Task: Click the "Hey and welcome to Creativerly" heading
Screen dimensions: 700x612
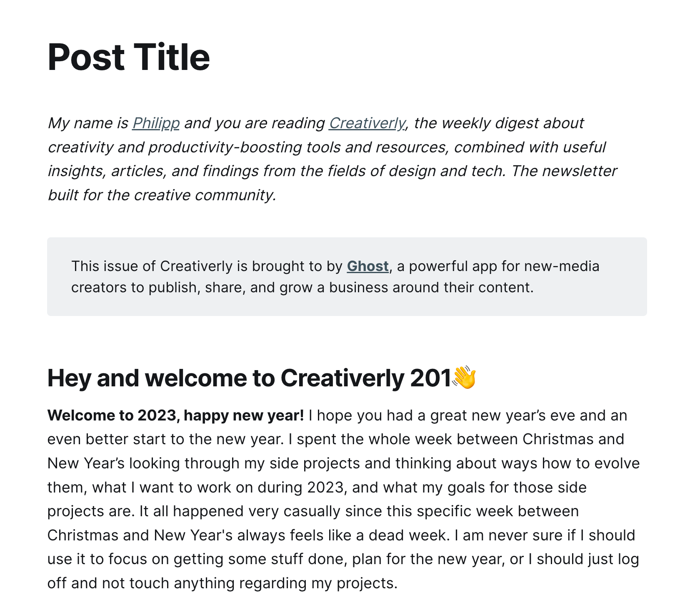Action: 262,378
